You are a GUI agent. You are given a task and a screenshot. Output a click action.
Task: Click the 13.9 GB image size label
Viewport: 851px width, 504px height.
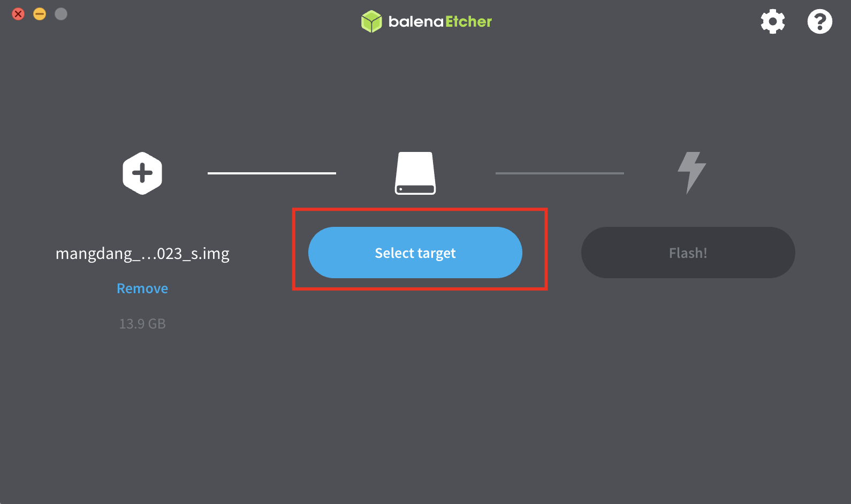(x=142, y=324)
